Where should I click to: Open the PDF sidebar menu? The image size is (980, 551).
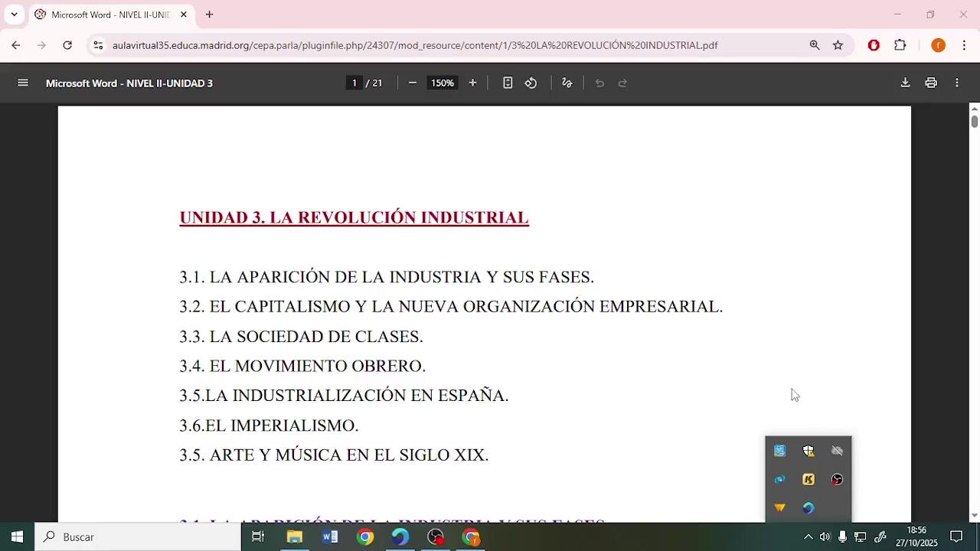click(23, 83)
